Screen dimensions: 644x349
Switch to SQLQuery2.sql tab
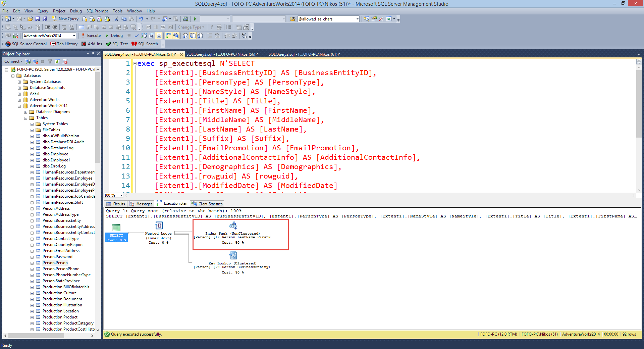pos(304,54)
